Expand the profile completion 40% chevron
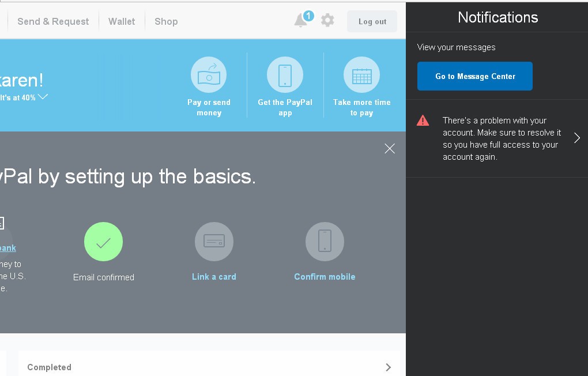 (x=43, y=97)
